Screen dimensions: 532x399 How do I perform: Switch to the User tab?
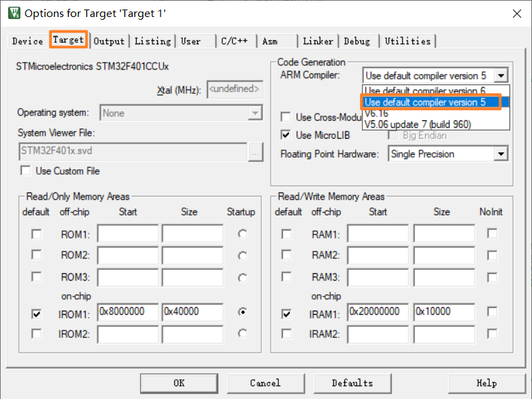pos(190,41)
